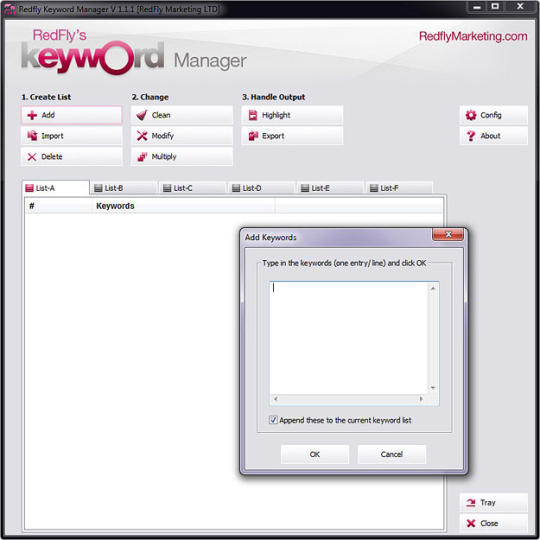Cancel the Add Keywords dialog
540x540 pixels.
pyautogui.click(x=392, y=454)
